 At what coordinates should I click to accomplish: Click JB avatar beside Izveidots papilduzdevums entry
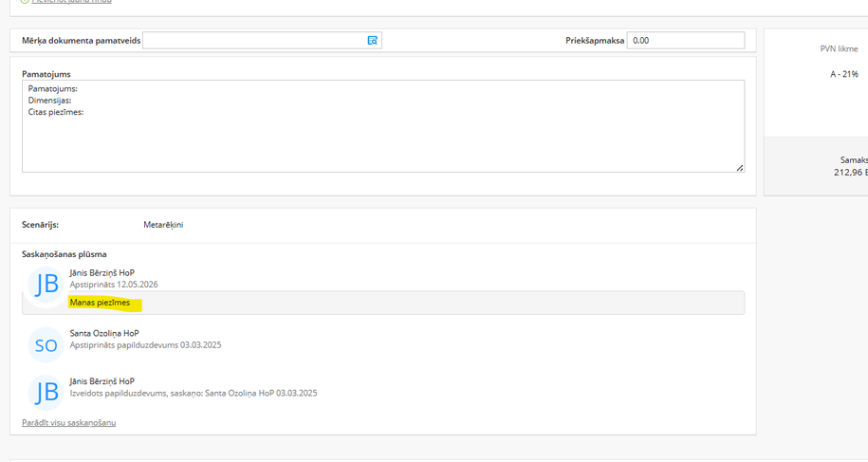(46, 393)
